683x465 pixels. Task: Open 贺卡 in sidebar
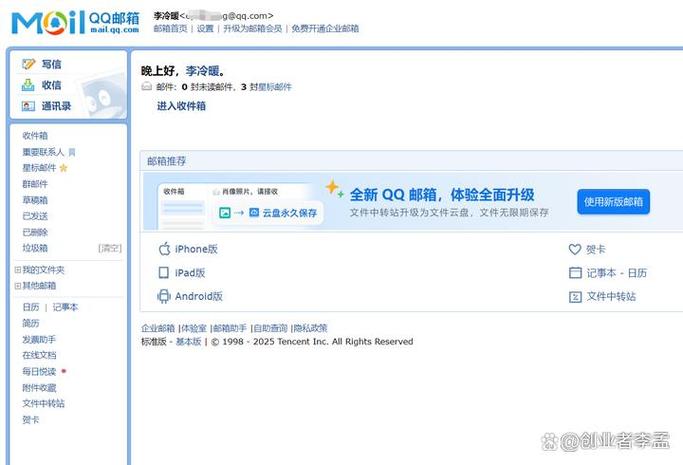pos(30,420)
